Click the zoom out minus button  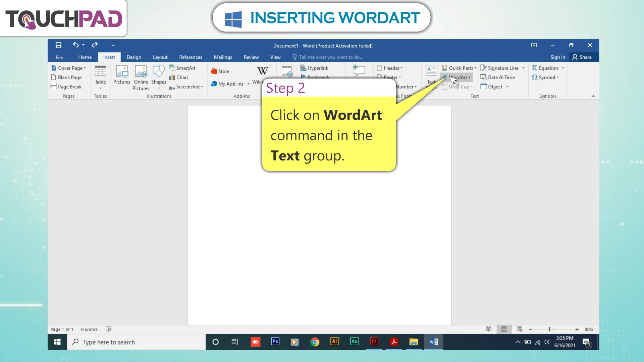530,329
